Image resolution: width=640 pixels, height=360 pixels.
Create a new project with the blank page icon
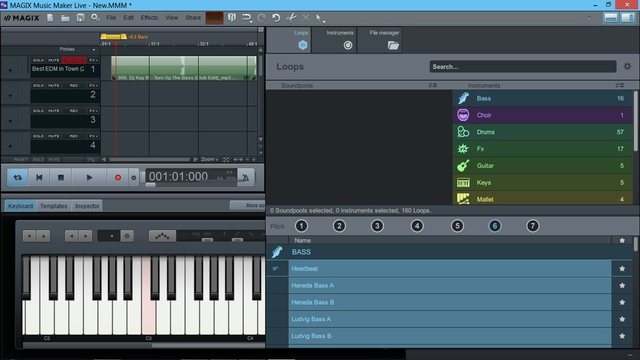[x=50, y=18]
